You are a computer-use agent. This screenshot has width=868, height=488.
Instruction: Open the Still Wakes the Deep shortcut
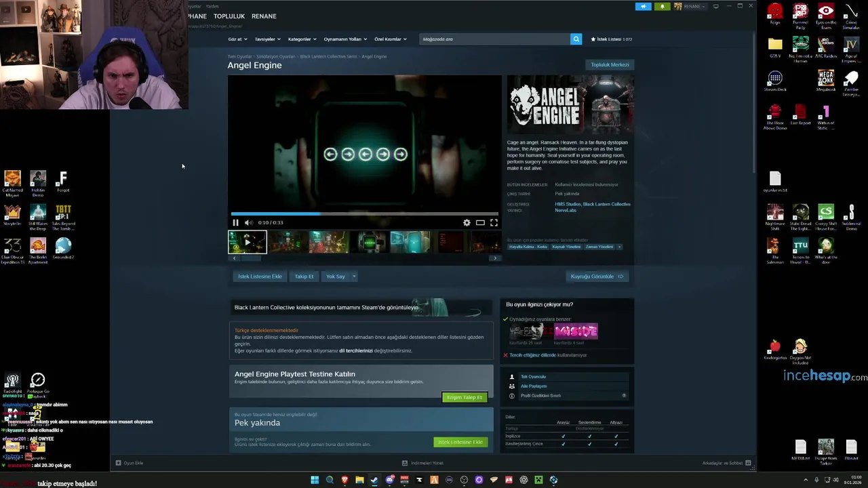pos(38,218)
